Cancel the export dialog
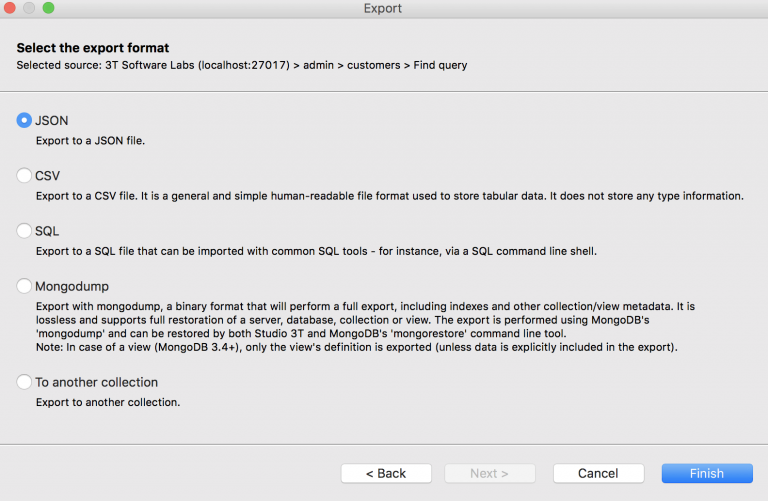Screen dimensions: 768x501 pos(598,473)
